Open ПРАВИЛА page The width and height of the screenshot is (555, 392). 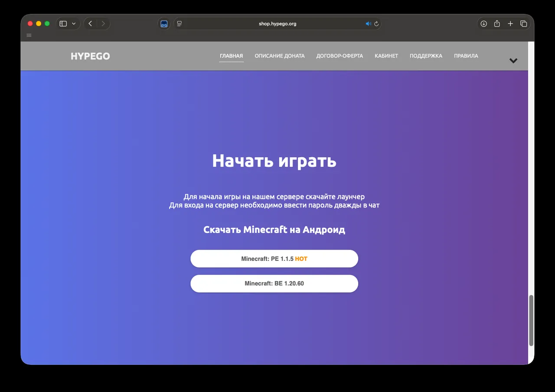coord(466,56)
